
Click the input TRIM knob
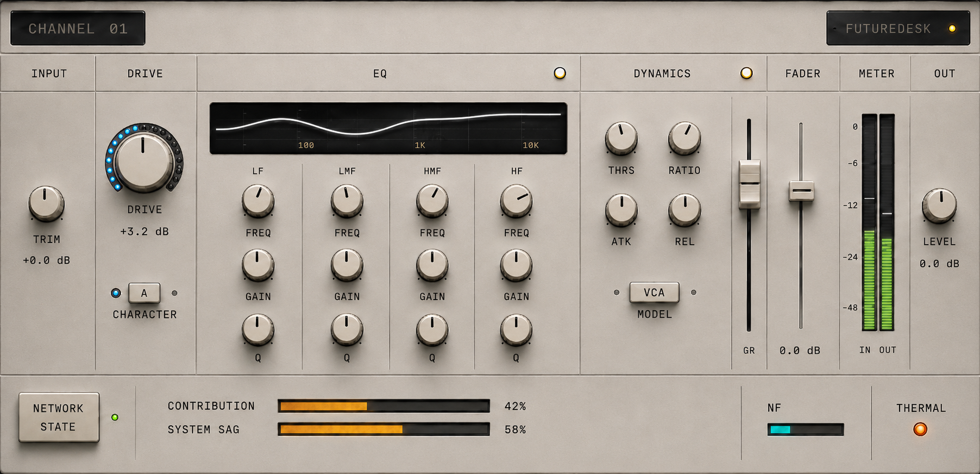click(46, 203)
